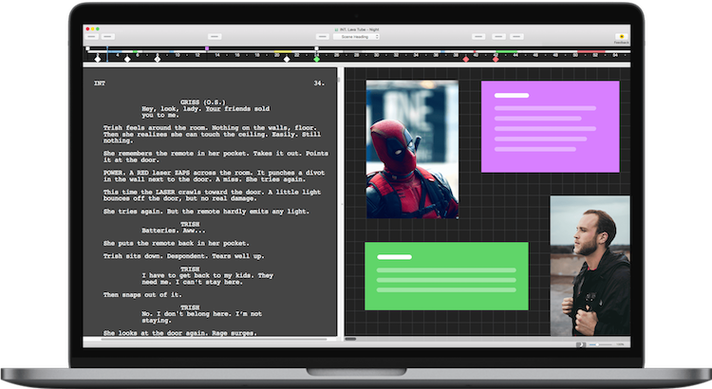Viewport: 712px width, 389px height.
Task: Click the yellow Feedback icon
Action: (x=622, y=36)
